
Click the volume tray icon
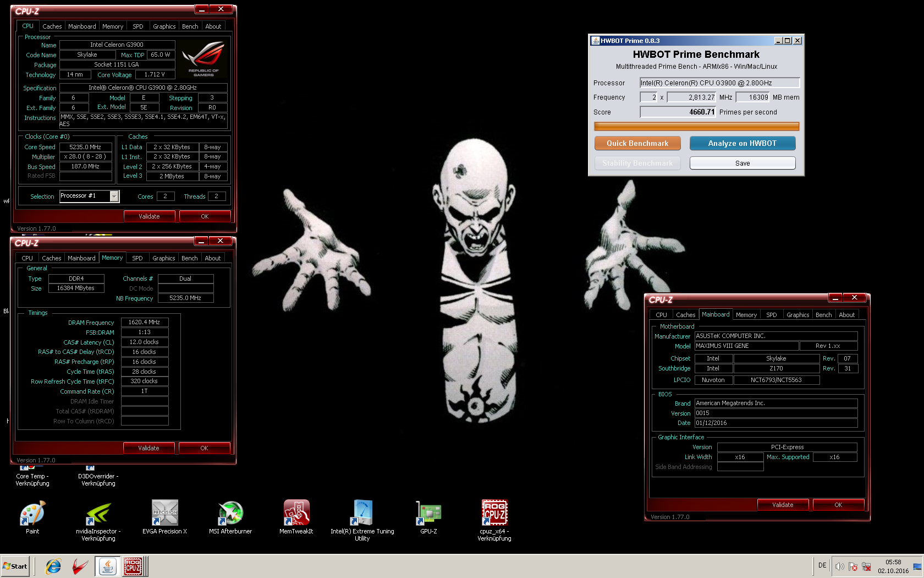click(839, 566)
